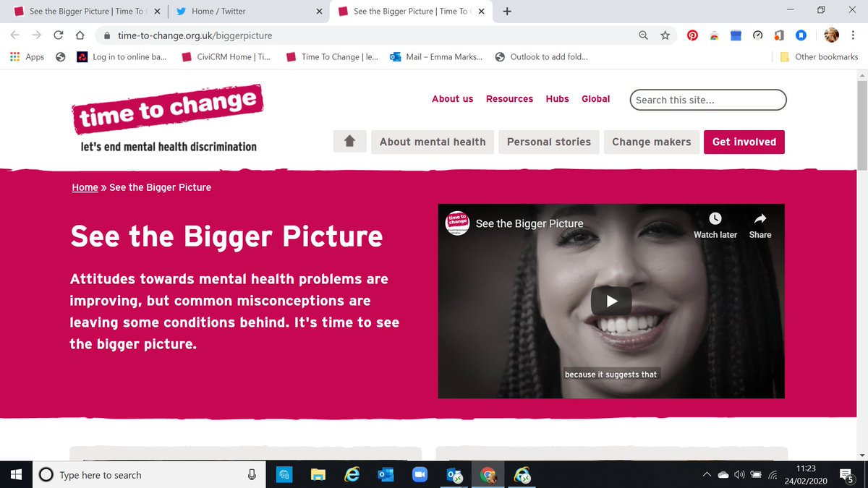The image size is (868, 488).
Task: Click the Time to Change channel logo in the video
Action: coord(456,223)
